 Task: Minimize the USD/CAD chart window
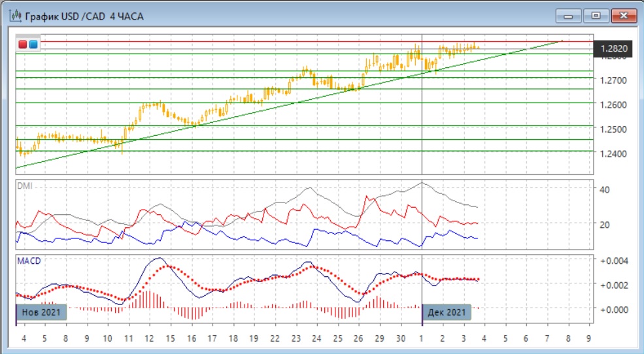(x=569, y=16)
